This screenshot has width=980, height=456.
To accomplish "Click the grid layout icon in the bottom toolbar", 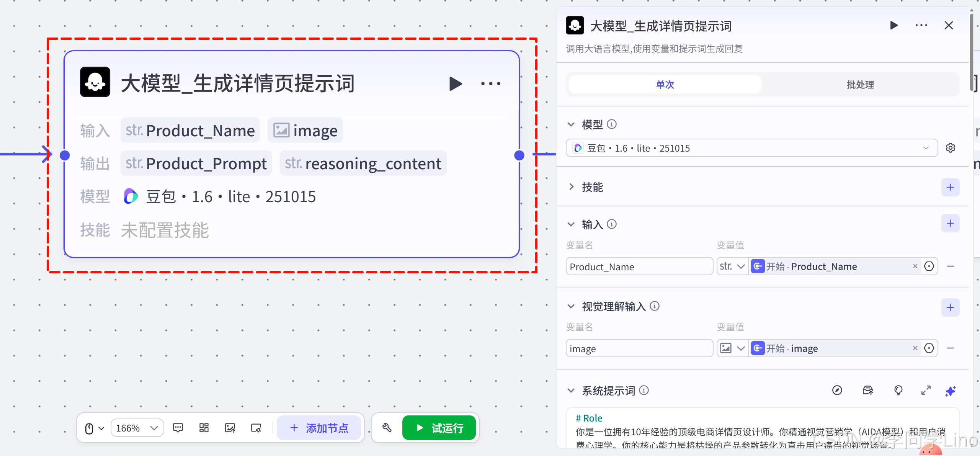I will pyautogui.click(x=204, y=428).
